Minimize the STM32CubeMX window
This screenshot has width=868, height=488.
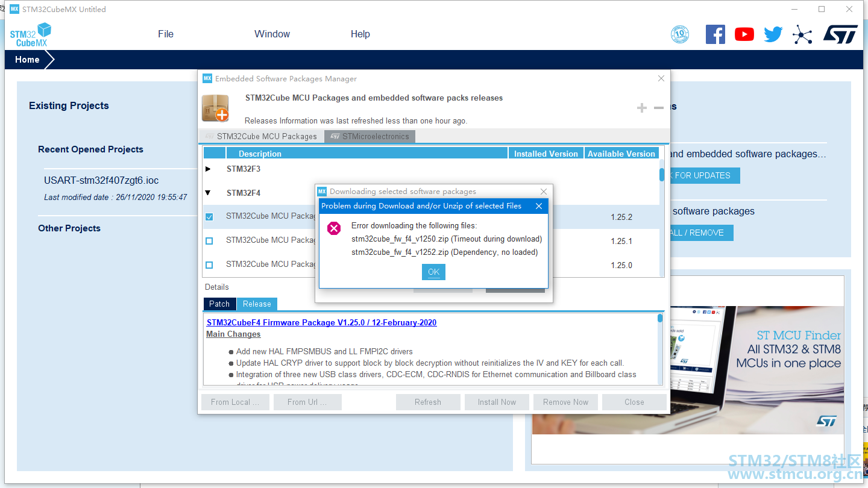tap(794, 9)
